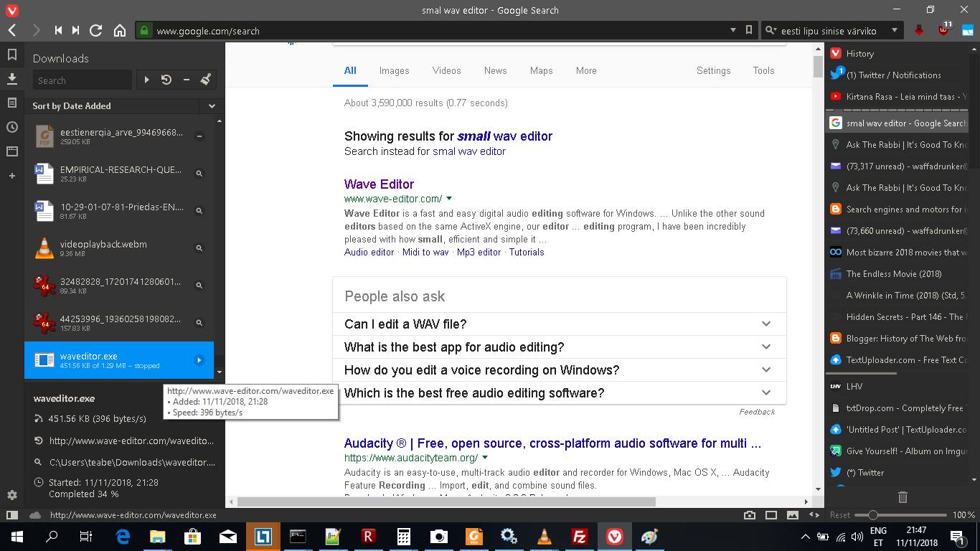Screen dimensions: 980x551
Task: Click the page actions code icon
Action: click(x=814, y=515)
